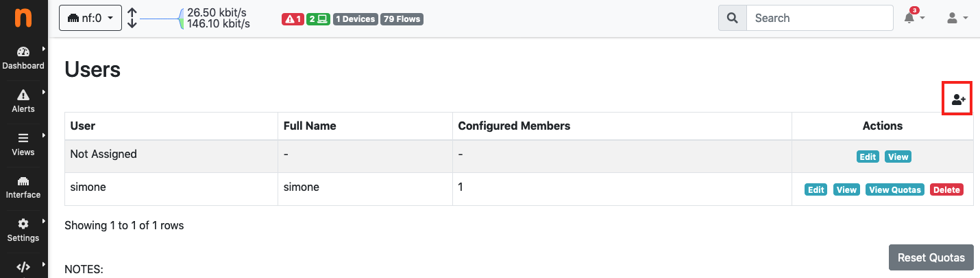Viewport: 980px width, 278px height.
Task: Open the Developer code icon menu
Action: coord(23,267)
